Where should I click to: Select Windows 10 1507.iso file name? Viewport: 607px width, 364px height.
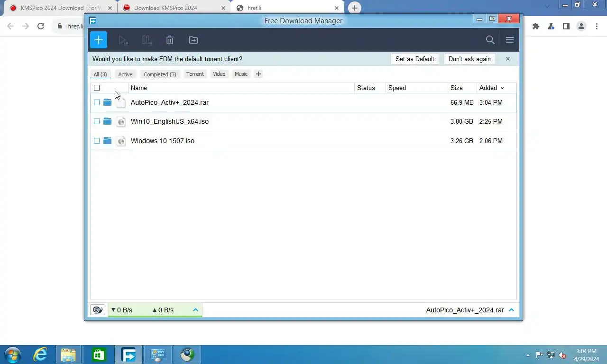tap(163, 141)
